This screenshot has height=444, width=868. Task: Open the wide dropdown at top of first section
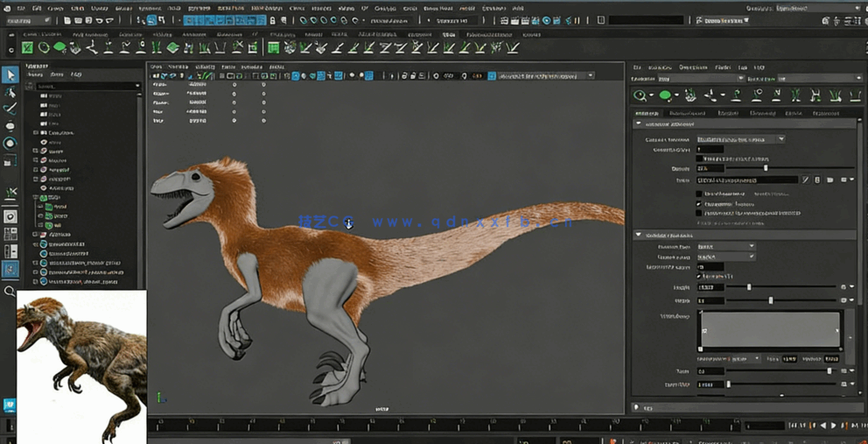(x=740, y=139)
